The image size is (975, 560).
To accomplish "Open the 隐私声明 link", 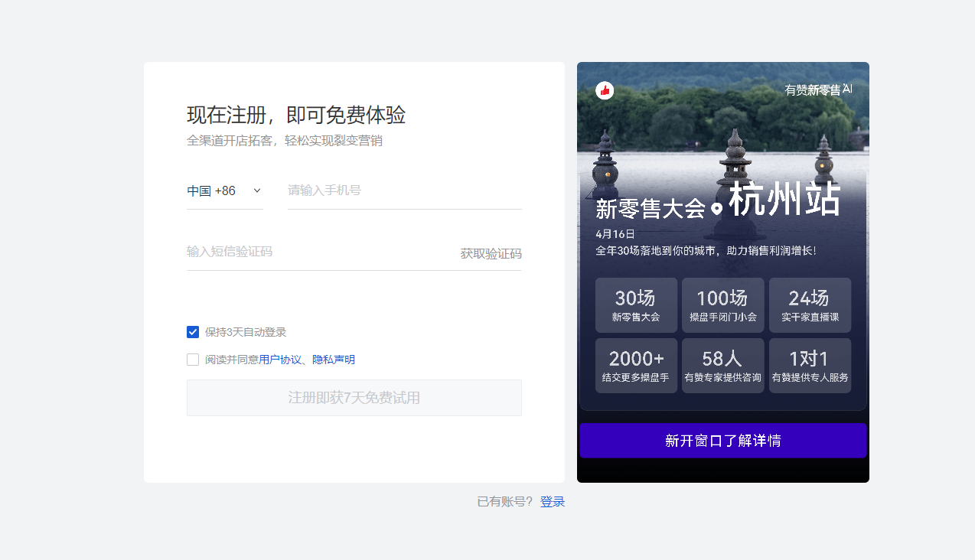I will point(334,360).
